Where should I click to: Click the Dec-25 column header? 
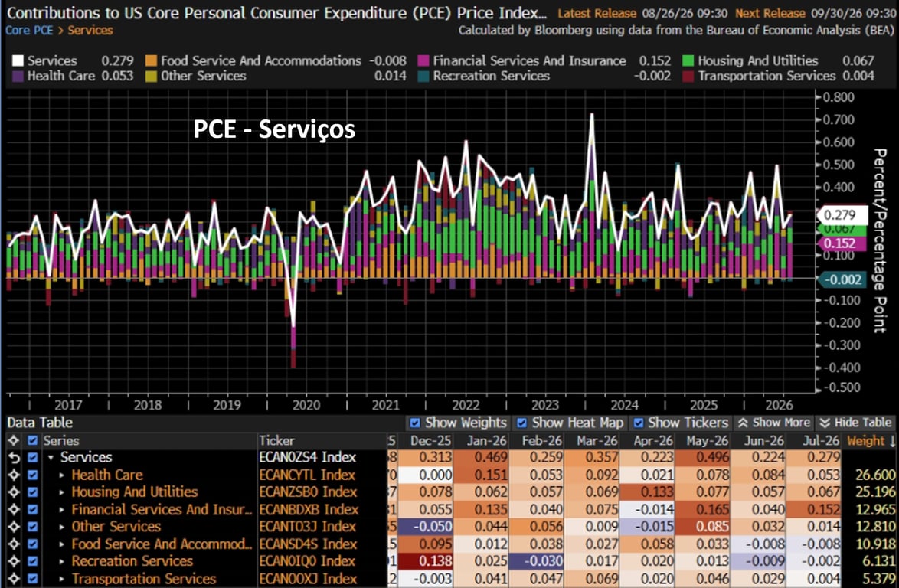[430, 441]
